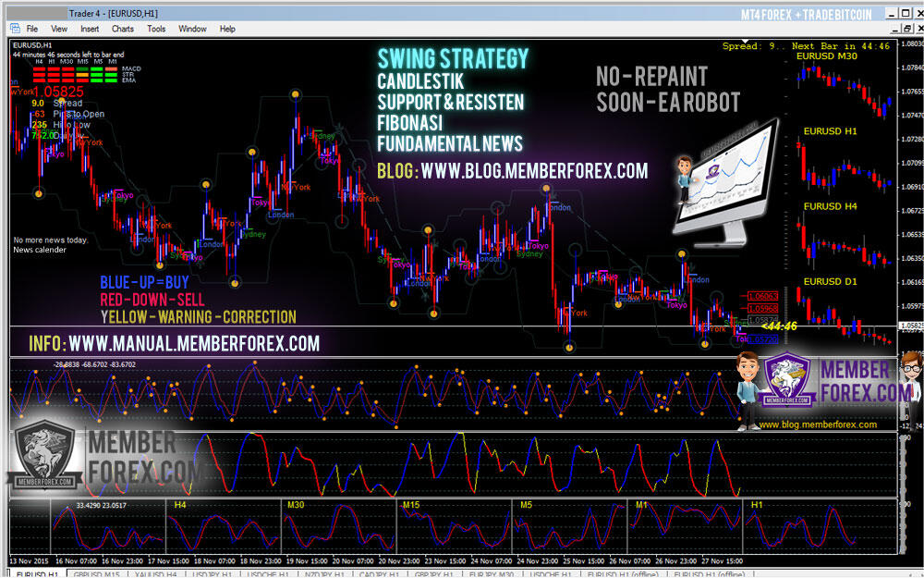924x578 pixels.
Task: Switch to the GBPUSD,M15 chart tab
Action: click(95, 574)
